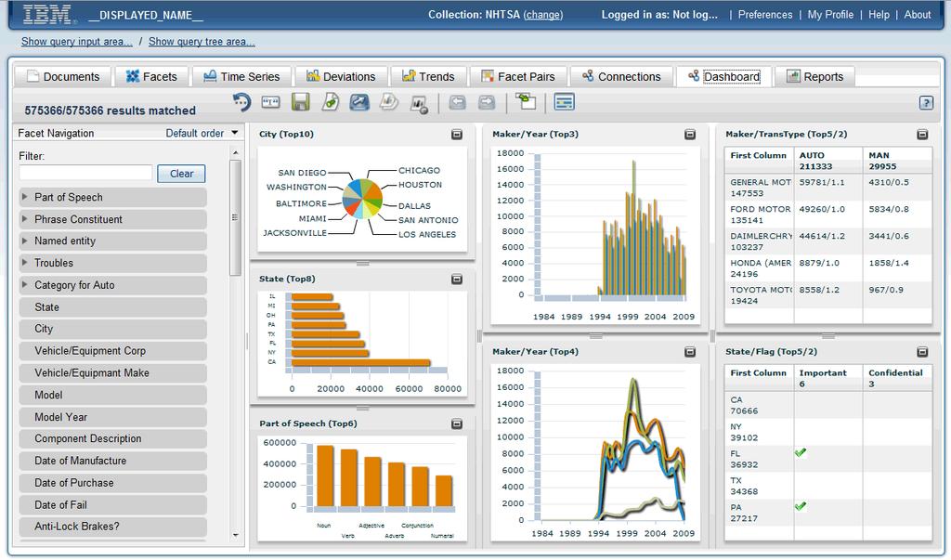Minimize the State/Flag (Top5/2) panel
Viewport: 951px width, 560px height.
(922, 352)
